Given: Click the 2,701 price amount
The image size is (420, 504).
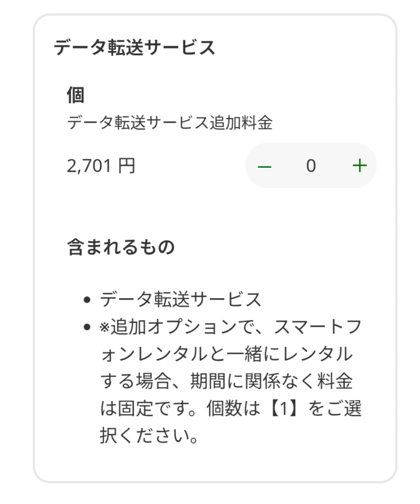Looking at the screenshot, I should (x=89, y=166).
